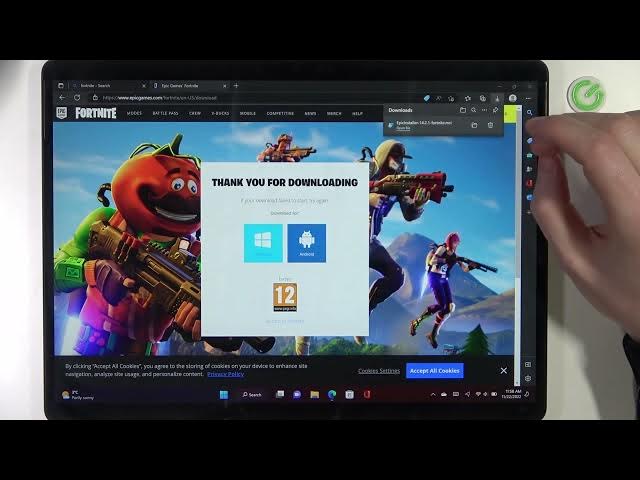Delete the EpicInstaller download entry

pyautogui.click(x=491, y=125)
